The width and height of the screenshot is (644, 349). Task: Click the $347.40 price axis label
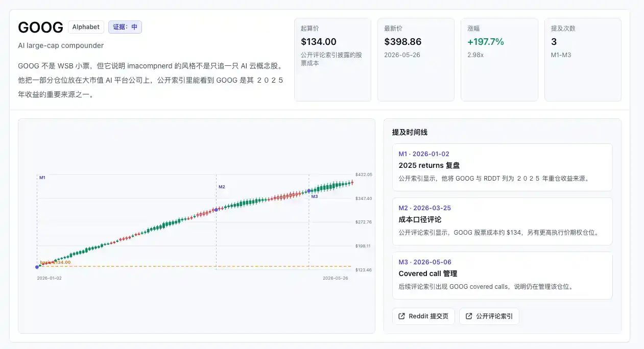[364, 198]
